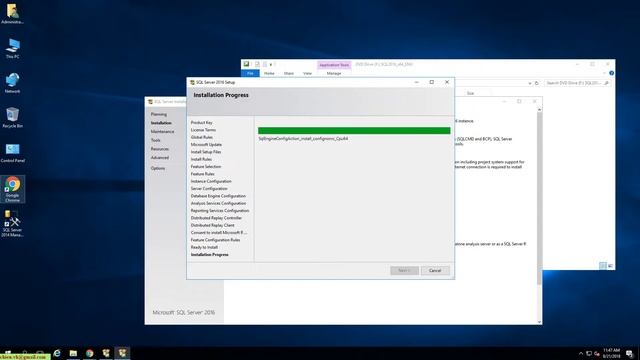Open the taskbar clock and date
The image size is (640, 360).
tap(611, 353)
